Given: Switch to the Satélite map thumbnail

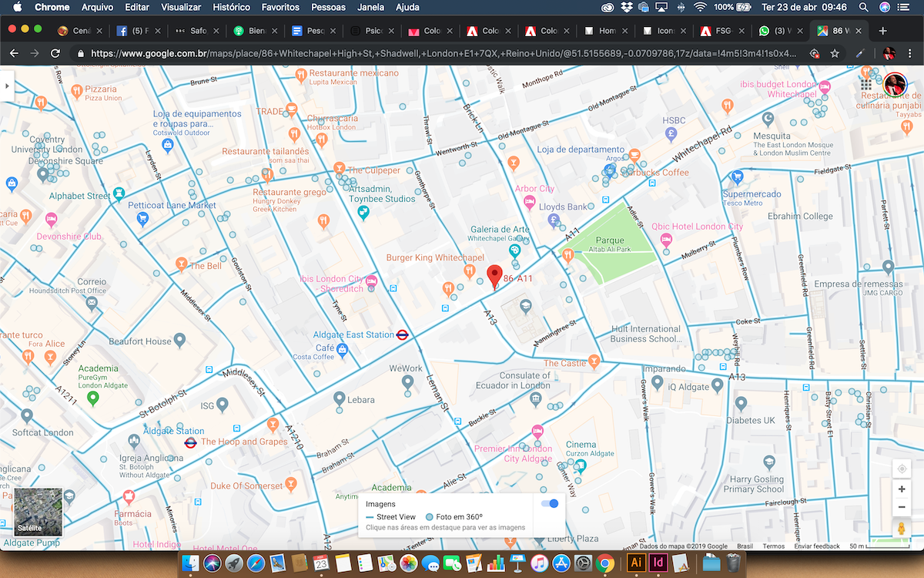Looking at the screenshot, I should pyautogui.click(x=38, y=511).
